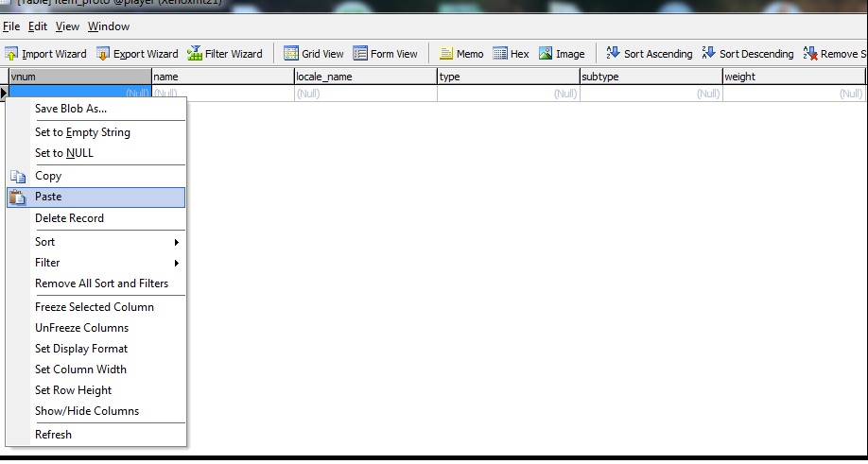Screen dimensions: 868x464
Task: Click Refresh in the context menu
Action: point(95,435)
